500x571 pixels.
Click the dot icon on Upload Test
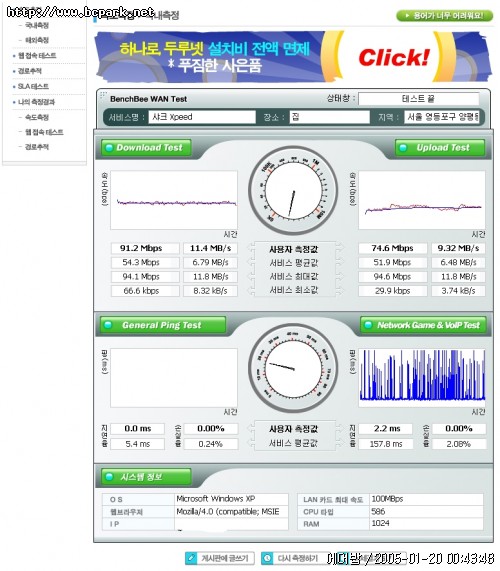(403, 148)
